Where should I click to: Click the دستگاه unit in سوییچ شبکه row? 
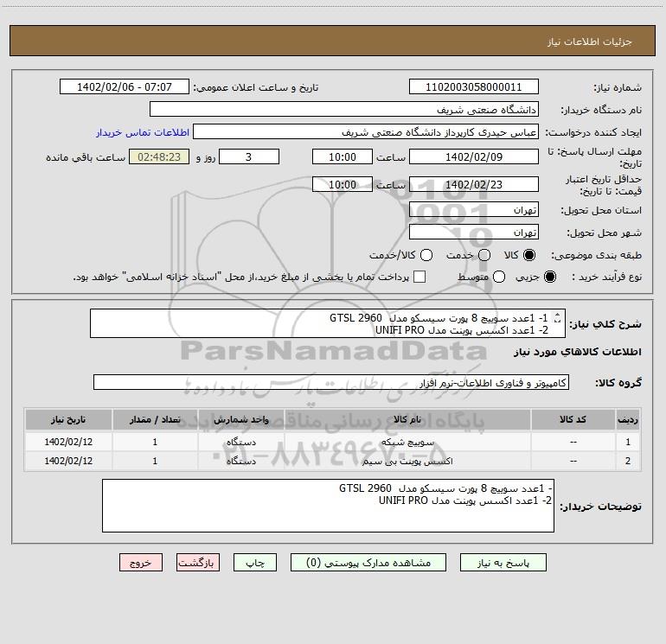point(240,442)
